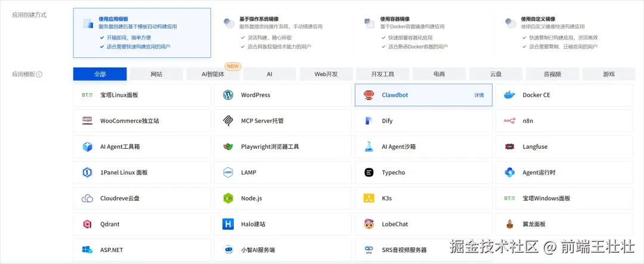Select the Node.js template label
This screenshot has height=264, width=644.
pyautogui.click(x=252, y=199)
